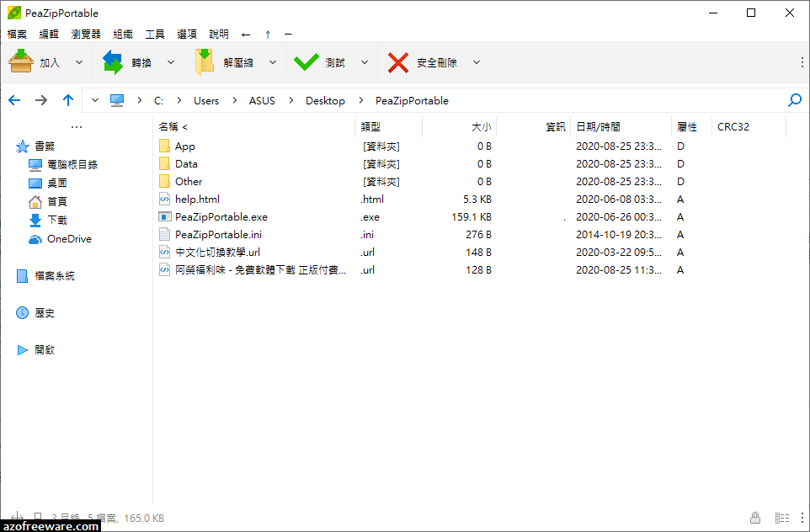Viewport: 810px width, 532px height.
Task: Expand the 加入 button dropdown arrow
Action: pos(79,62)
